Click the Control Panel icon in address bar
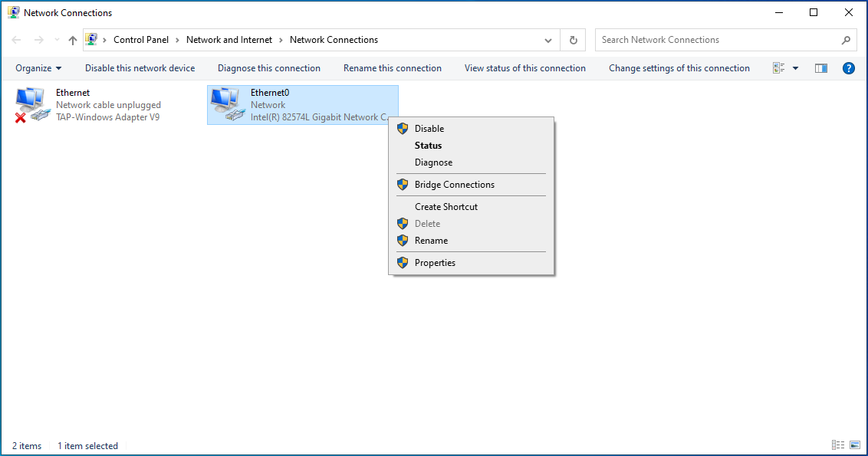The image size is (868, 456). click(92, 39)
